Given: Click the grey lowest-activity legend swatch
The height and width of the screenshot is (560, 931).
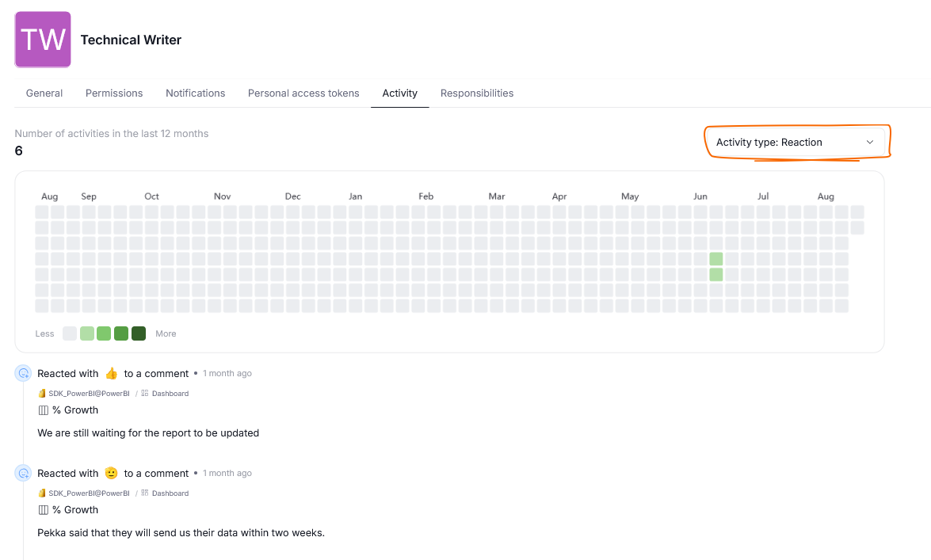Looking at the screenshot, I should 70,333.
